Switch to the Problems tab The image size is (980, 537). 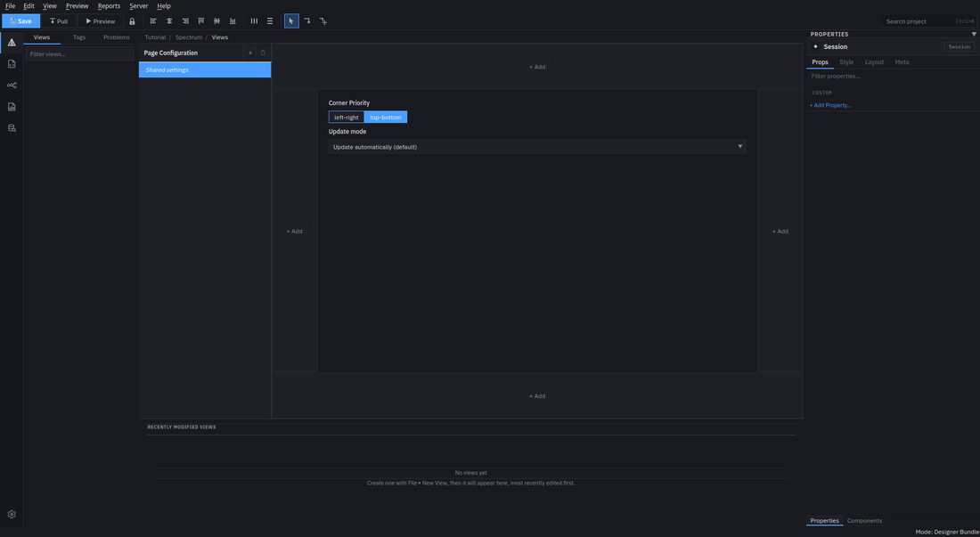tap(116, 37)
